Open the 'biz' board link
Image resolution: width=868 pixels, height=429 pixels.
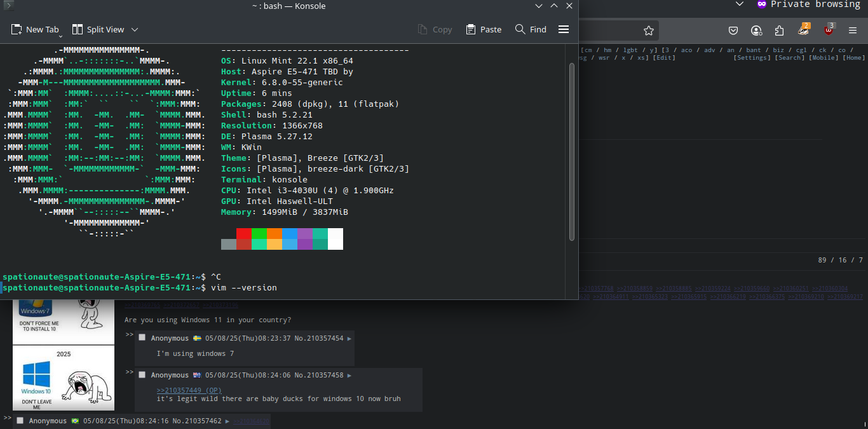coord(778,50)
